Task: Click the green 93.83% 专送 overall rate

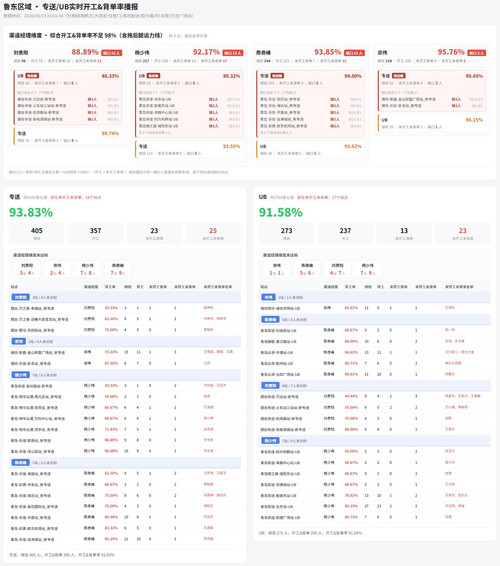Action: click(x=31, y=212)
